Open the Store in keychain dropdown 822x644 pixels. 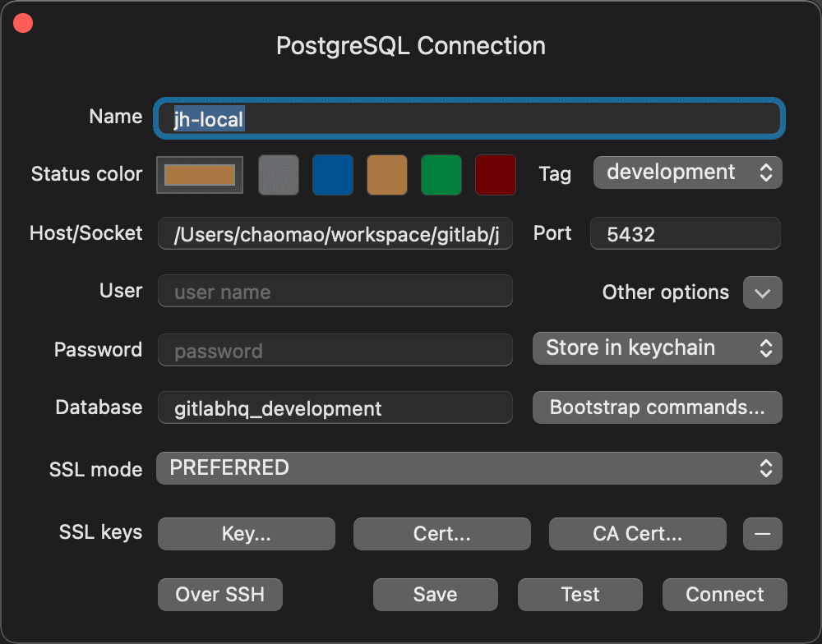658,348
